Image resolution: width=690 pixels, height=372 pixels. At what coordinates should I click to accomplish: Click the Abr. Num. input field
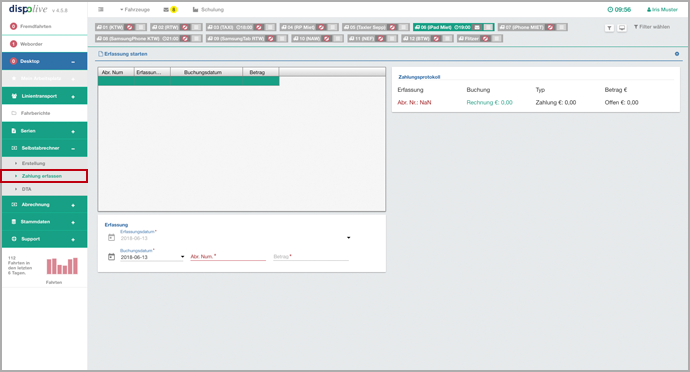228,256
